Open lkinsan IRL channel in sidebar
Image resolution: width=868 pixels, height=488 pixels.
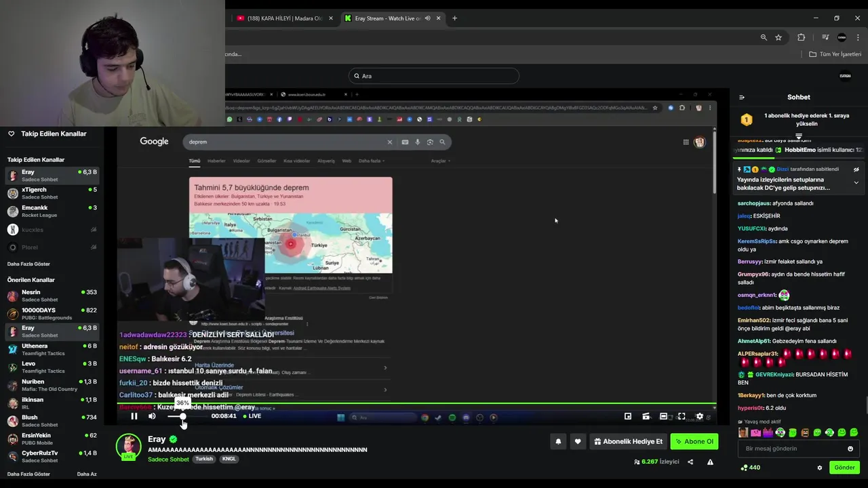[52, 403]
